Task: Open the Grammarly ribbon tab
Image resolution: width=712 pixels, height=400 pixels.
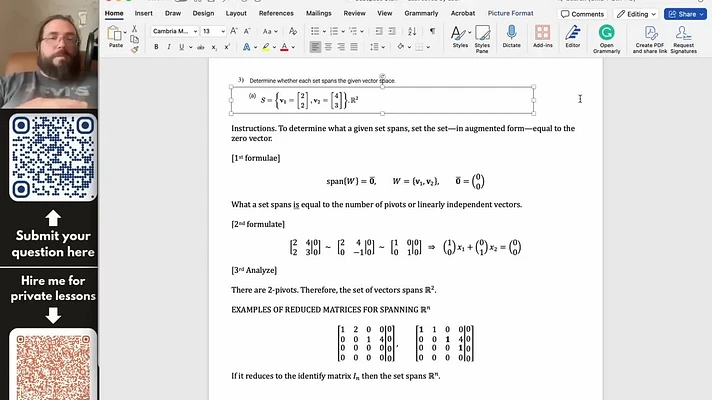Action: [x=421, y=13]
